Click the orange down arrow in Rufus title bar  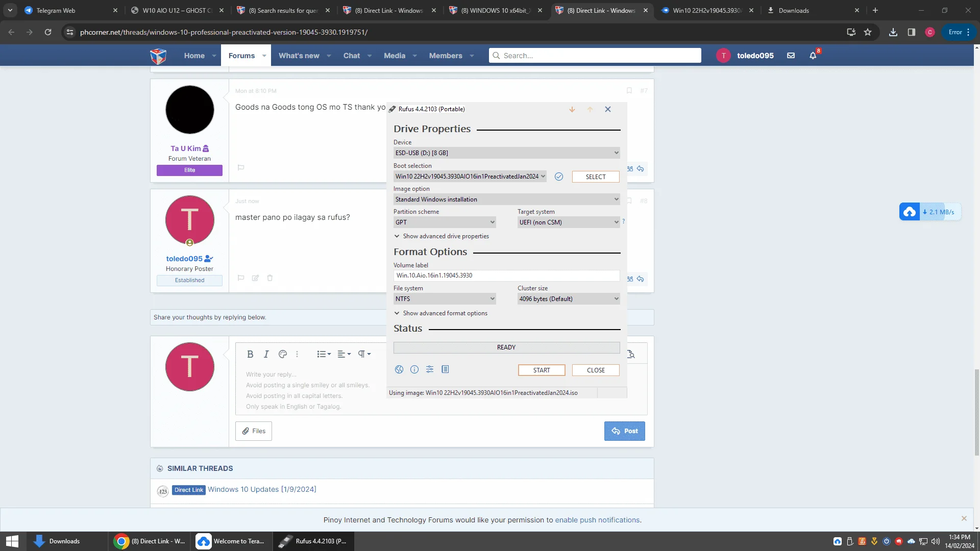click(x=572, y=109)
